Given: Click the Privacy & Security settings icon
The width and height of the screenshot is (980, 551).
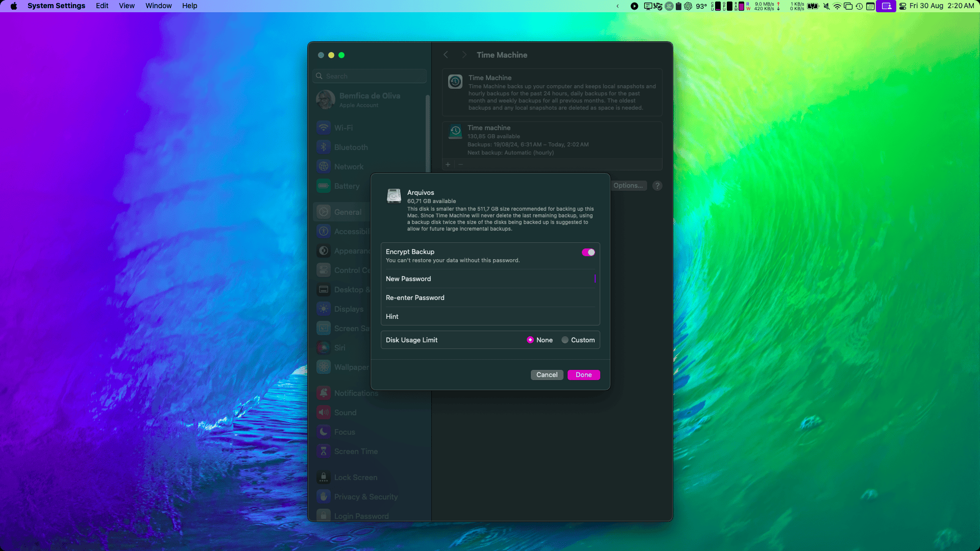Looking at the screenshot, I should [x=323, y=496].
